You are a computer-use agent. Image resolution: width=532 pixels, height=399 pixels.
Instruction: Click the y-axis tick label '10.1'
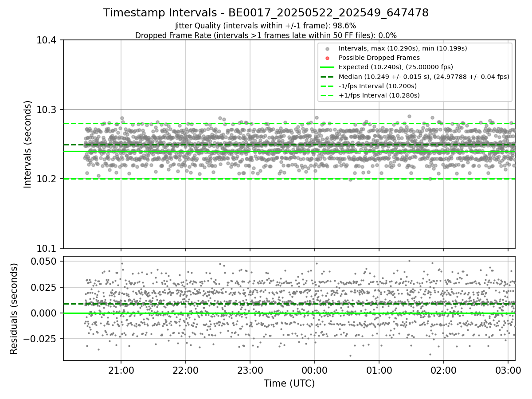click(47, 248)
